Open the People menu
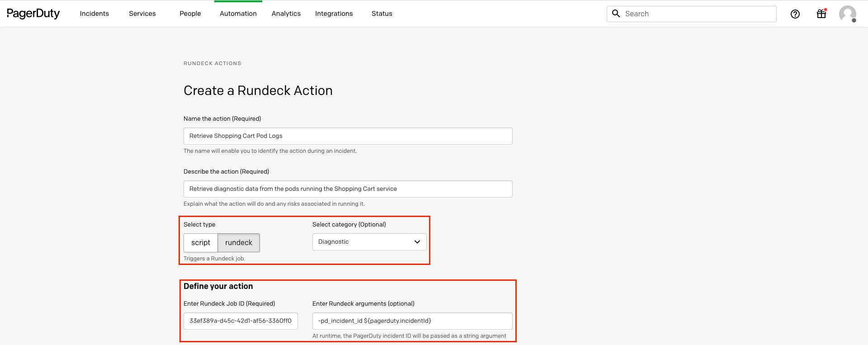The image size is (868, 345). click(190, 14)
